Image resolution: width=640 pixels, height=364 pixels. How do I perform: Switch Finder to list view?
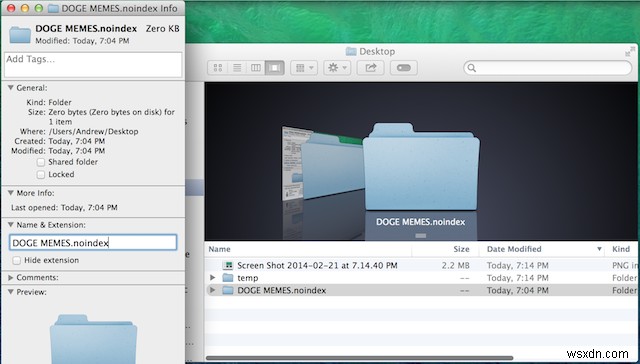point(237,68)
